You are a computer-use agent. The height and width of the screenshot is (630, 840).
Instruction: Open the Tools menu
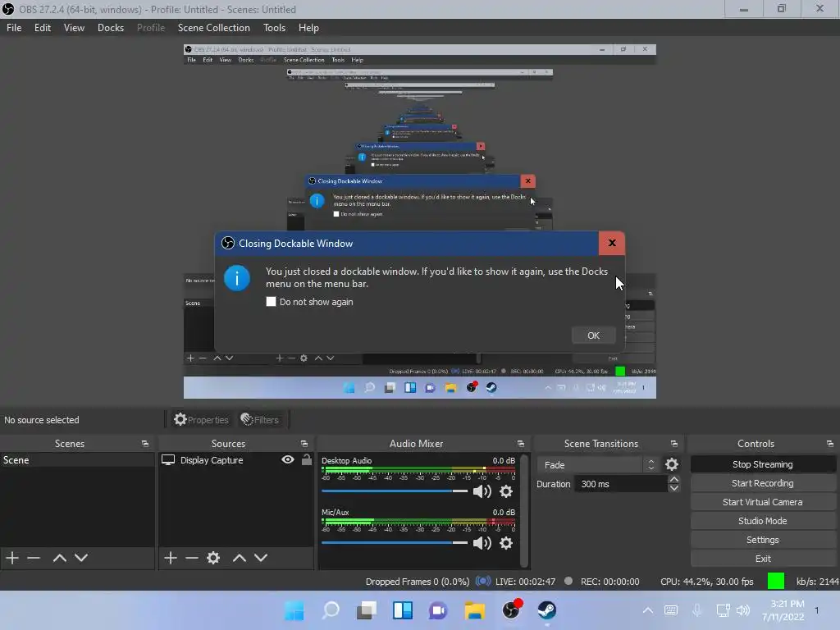(x=274, y=28)
